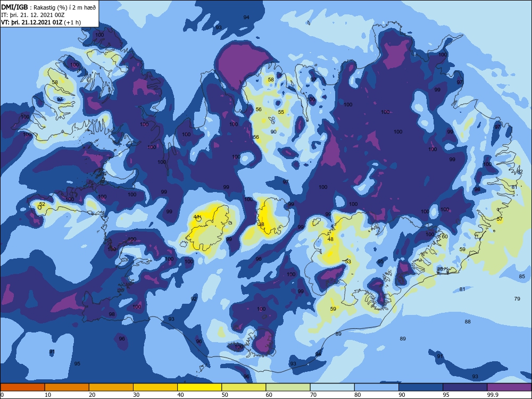Pick the pale yellow 50–60 legend swatch
Image resolution: width=532 pixels, height=399 pixels.
244,387
